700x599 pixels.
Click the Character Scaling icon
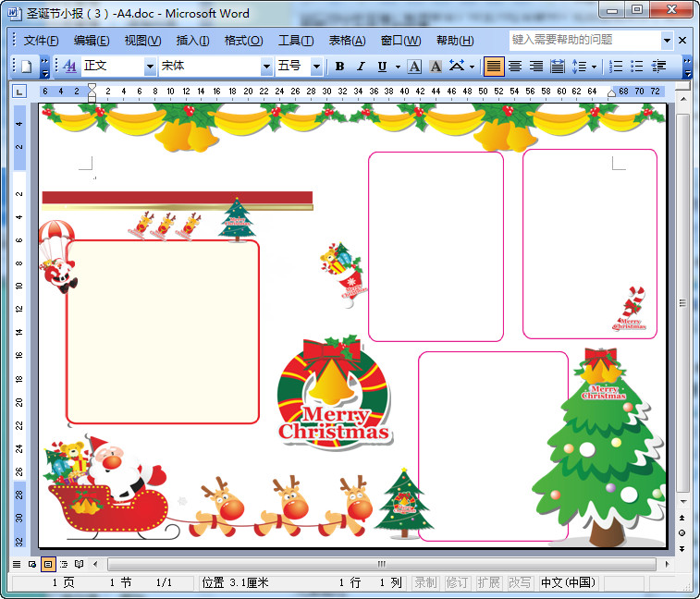pyautogui.click(x=457, y=66)
